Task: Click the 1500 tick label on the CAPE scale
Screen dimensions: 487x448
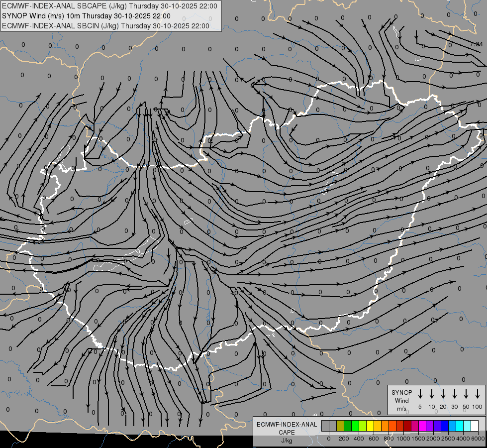Action: [x=418, y=439]
